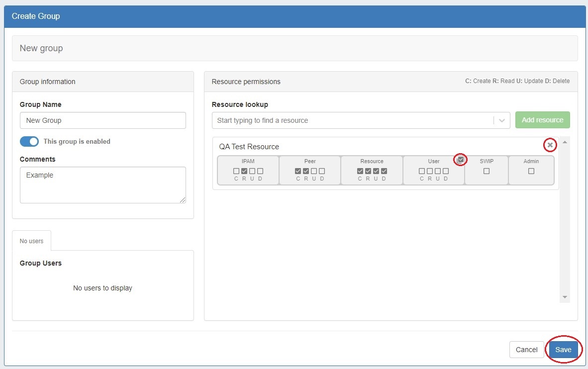
Task: Uncheck IPAM Read permission
Action: [244, 171]
